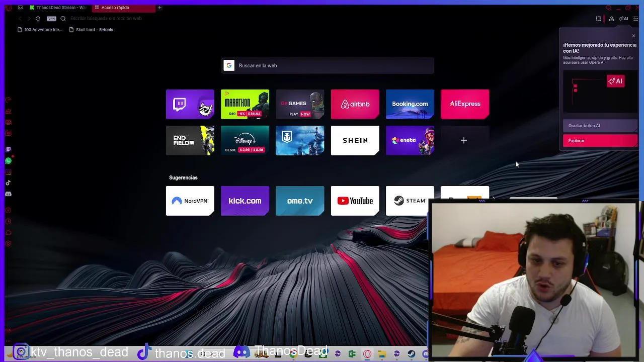The width and height of the screenshot is (644, 362).
Task: Open the profile account icon in toolbar
Action: coord(611,19)
